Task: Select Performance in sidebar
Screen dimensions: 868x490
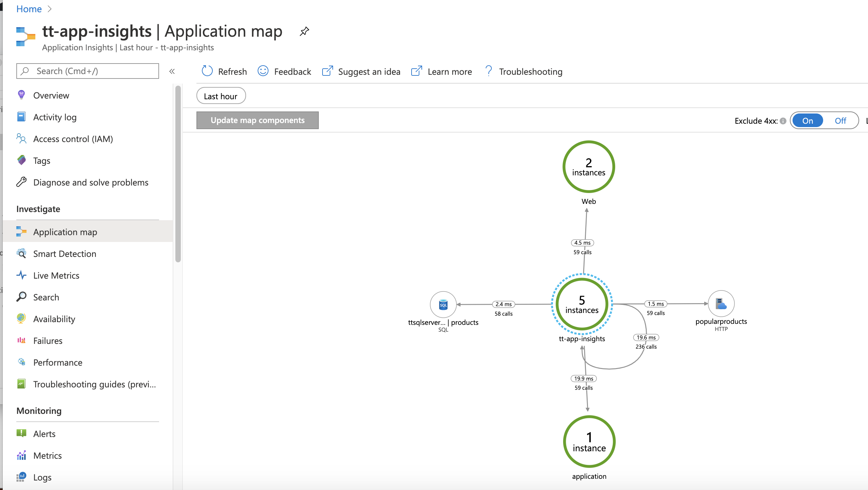Action: (58, 363)
